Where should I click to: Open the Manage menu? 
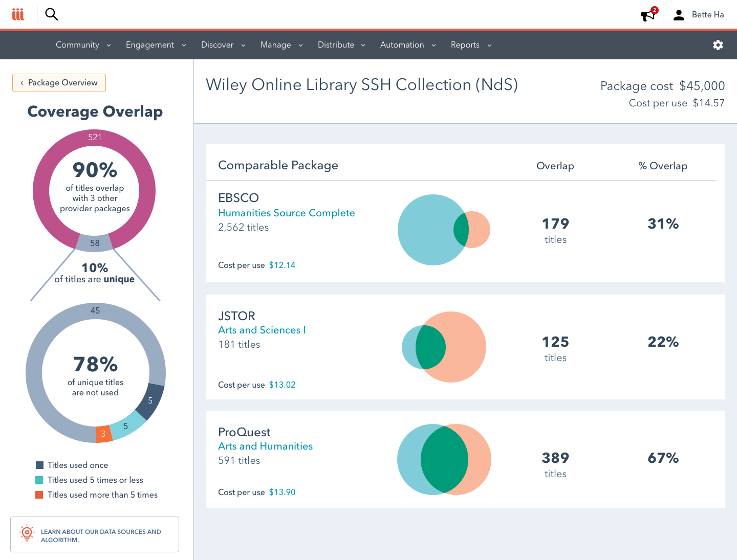[275, 45]
